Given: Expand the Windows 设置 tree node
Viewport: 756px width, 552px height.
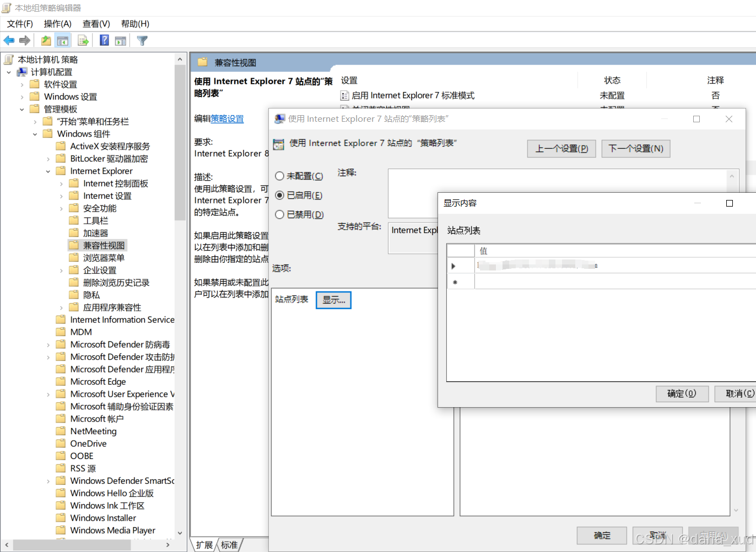Looking at the screenshot, I should [22, 97].
